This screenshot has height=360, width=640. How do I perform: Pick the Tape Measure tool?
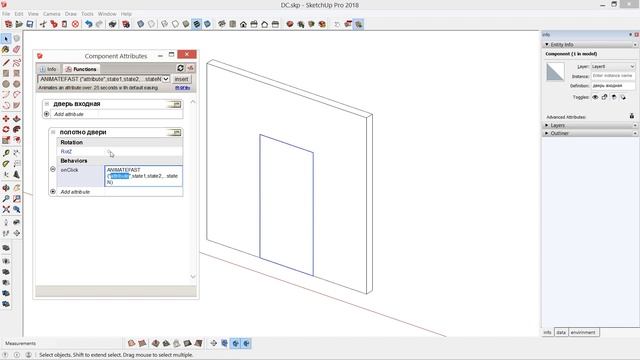[6, 153]
